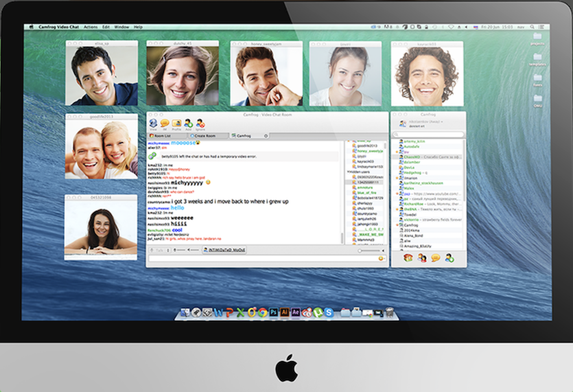The image size is (573, 392).
Task: Click the Ignore user icon in chat room toolbar
Action: pos(200,124)
